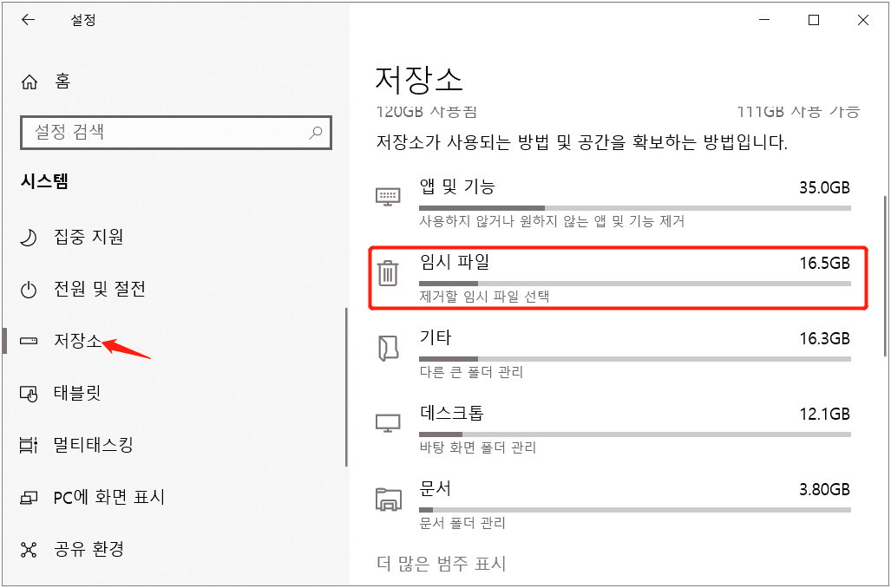Click the 임시 파일 trash icon
The height and width of the screenshot is (588, 891).
tap(388, 272)
